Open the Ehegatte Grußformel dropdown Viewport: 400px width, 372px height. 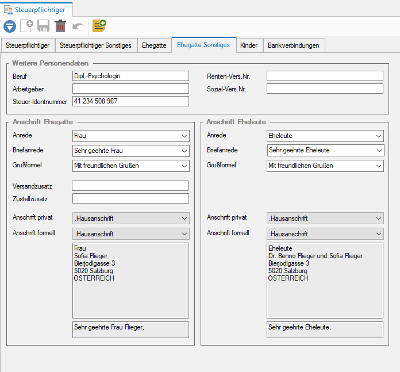coord(131,166)
